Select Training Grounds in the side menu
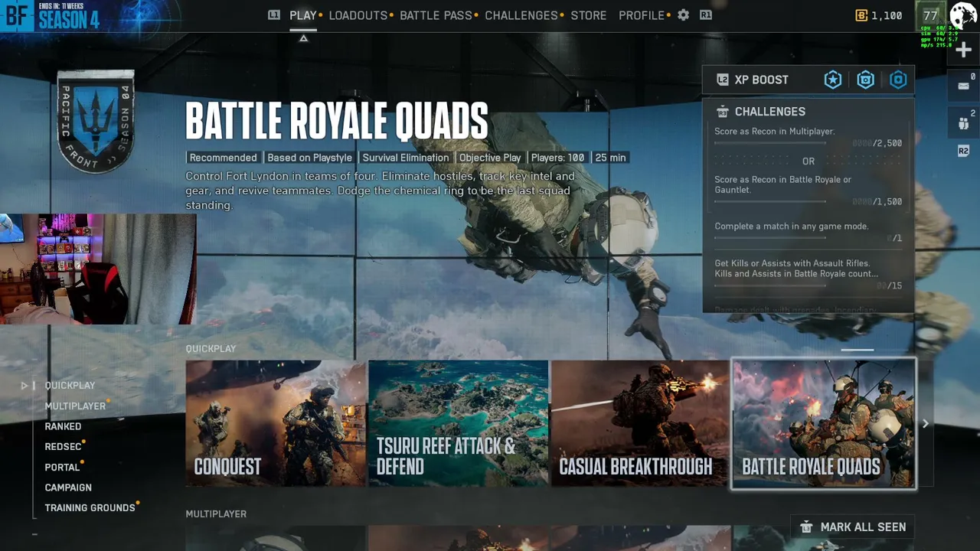Image resolution: width=980 pixels, height=551 pixels. coord(90,508)
